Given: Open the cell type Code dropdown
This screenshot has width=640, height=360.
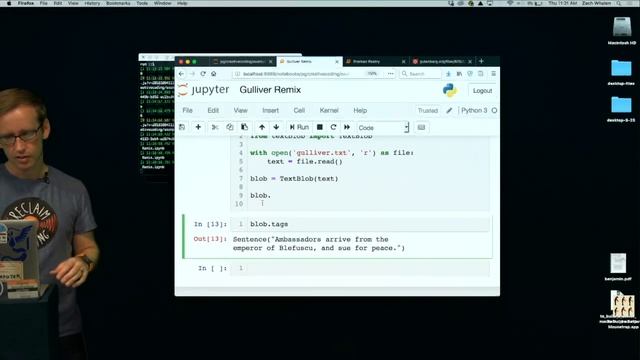Looking at the screenshot, I should pos(382,127).
